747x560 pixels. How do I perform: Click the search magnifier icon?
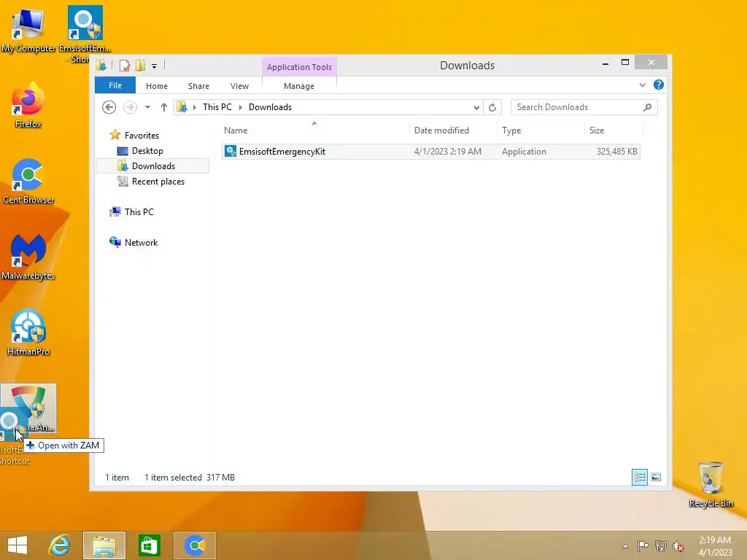(647, 107)
